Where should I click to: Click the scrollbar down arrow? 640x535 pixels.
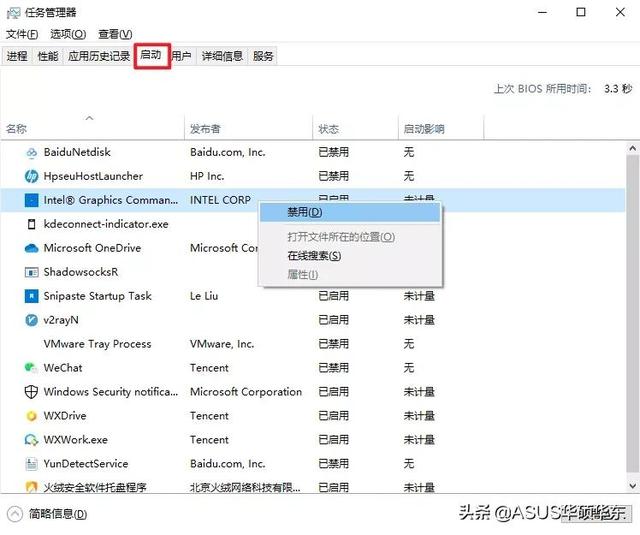pyautogui.click(x=632, y=486)
